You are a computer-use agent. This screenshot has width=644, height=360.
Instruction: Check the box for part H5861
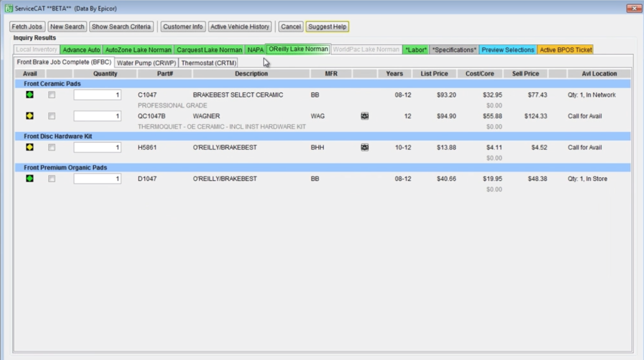click(52, 147)
